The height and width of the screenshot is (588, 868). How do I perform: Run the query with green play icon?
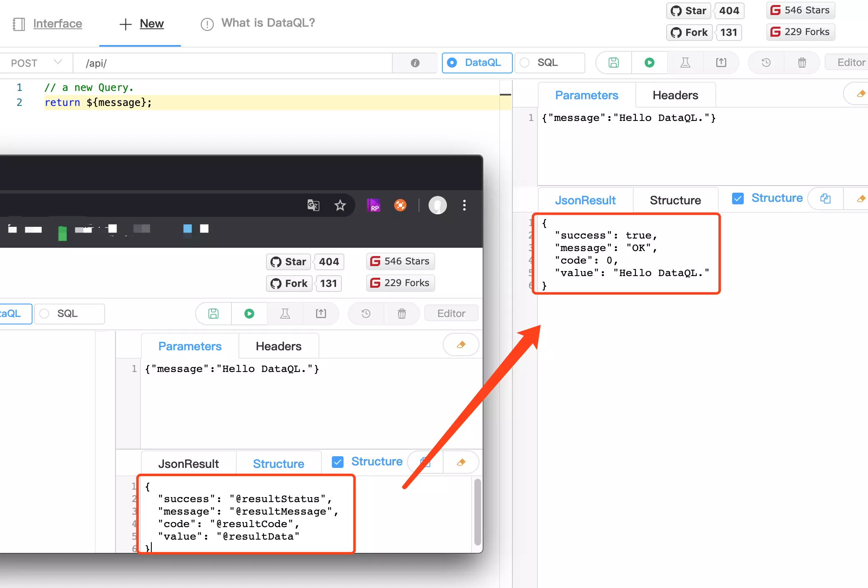tap(649, 63)
